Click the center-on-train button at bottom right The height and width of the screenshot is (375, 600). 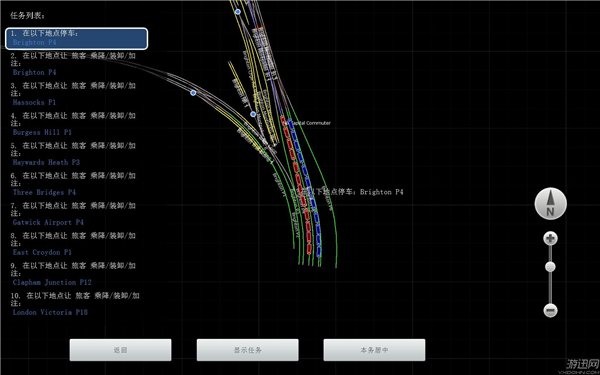coord(374,350)
